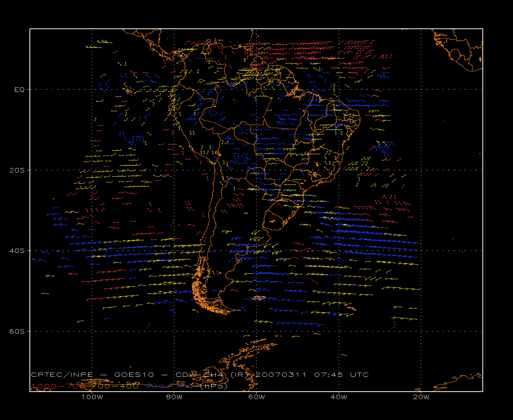513x420 pixels.
Task: Click the 60W longitude axis label
Action: point(257,397)
